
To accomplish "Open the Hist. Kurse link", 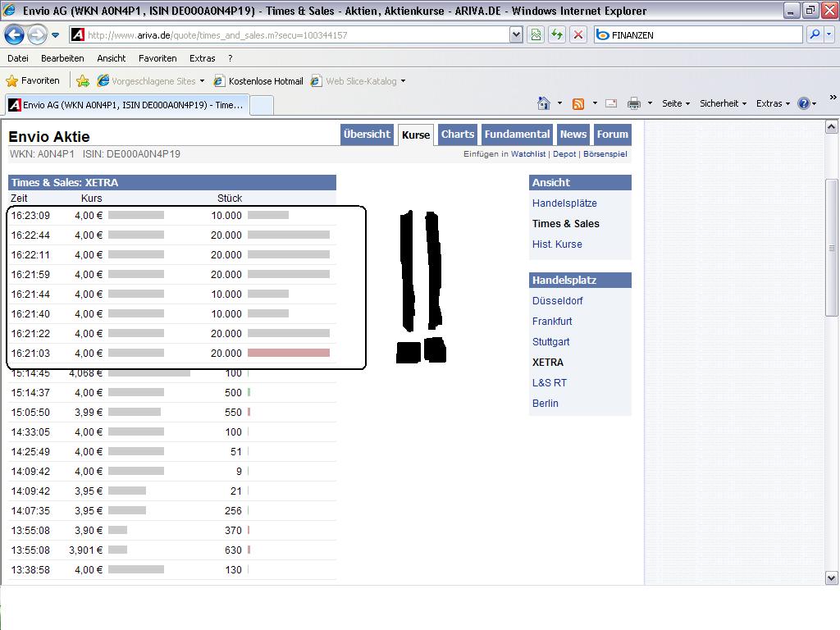I will point(557,244).
